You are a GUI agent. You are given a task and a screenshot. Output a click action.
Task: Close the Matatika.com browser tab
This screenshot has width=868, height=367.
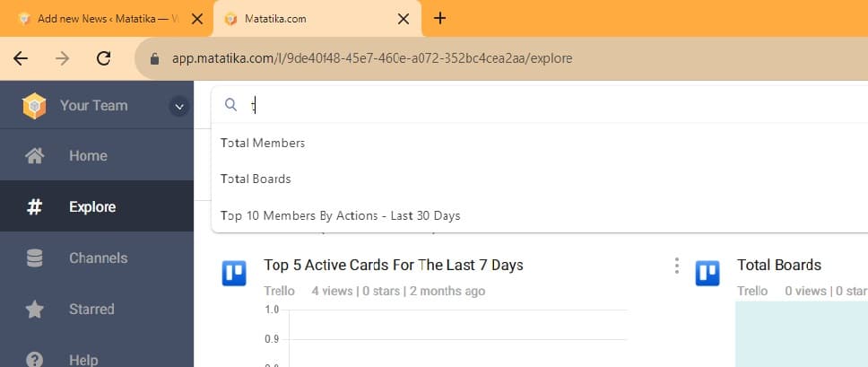point(404,19)
